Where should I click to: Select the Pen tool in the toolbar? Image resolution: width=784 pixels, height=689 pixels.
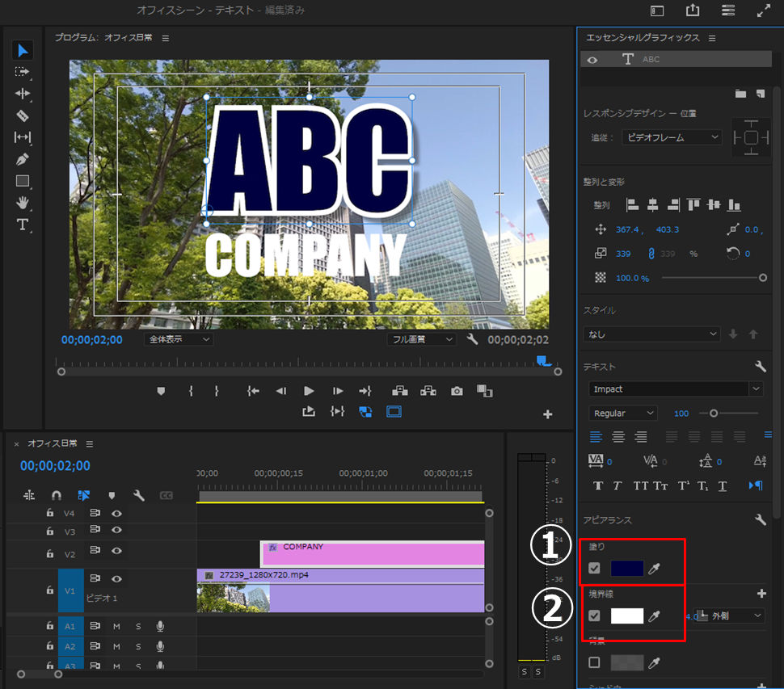23,159
